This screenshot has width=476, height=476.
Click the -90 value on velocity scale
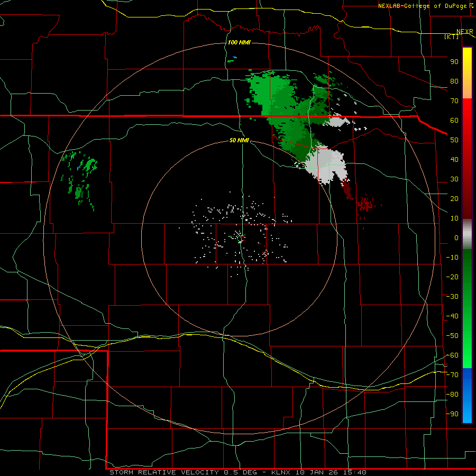pos(452,414)
